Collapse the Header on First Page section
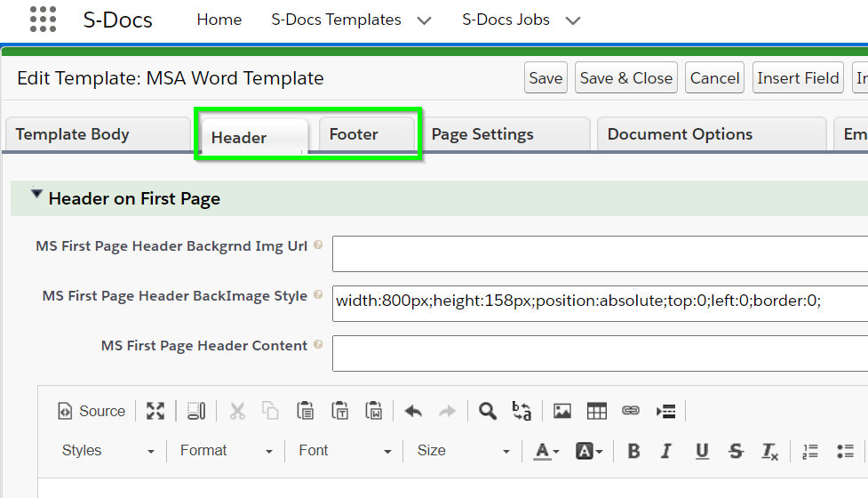This screenshot has width=868, height=498. (36, 194)
